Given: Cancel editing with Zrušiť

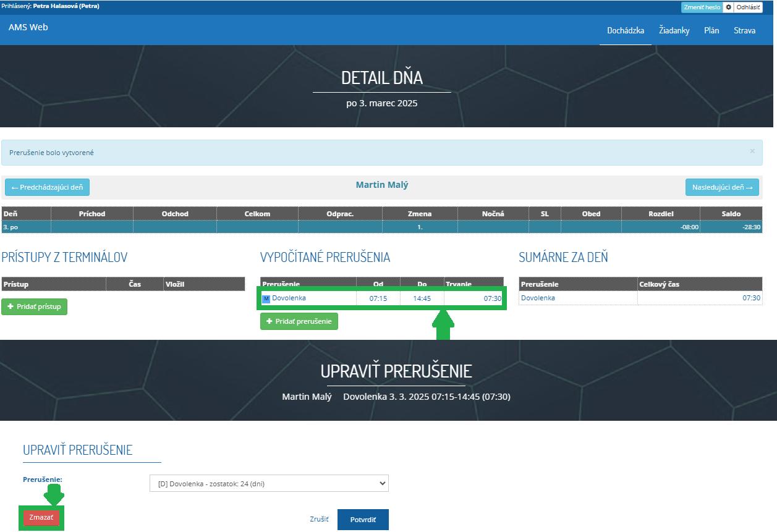Looking at the screenshot, I should click(x=319, y=519).
